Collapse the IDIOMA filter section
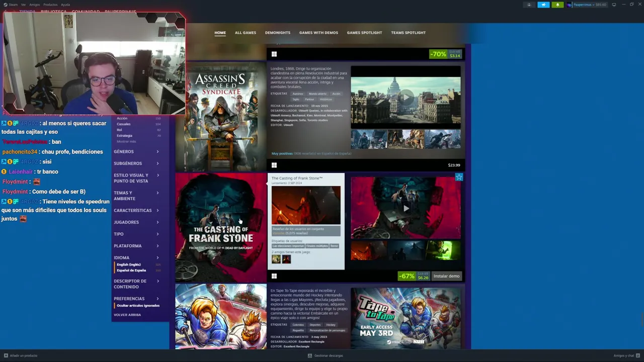The height and width of the screenshot is (362, 644). [136, 257]
